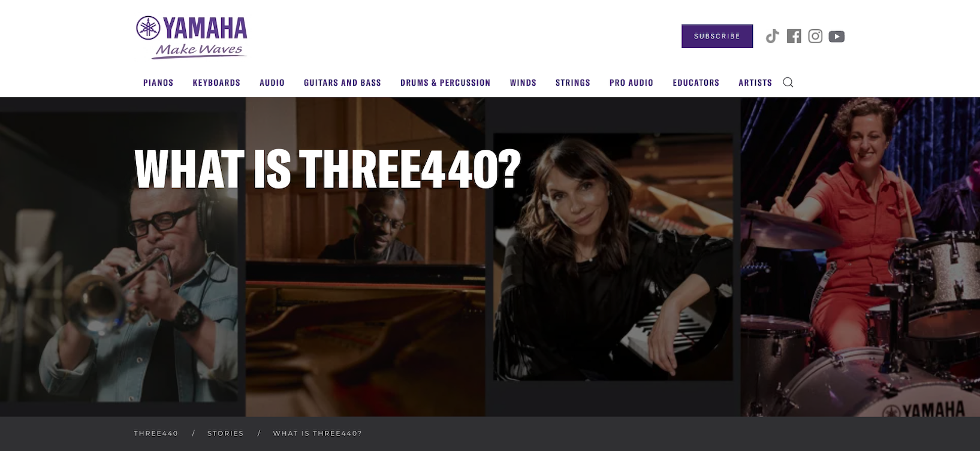Select the Artists navigation link
The height and width of the screenshot is (451, 980).
pyautogui.click(x=755, y=83)
